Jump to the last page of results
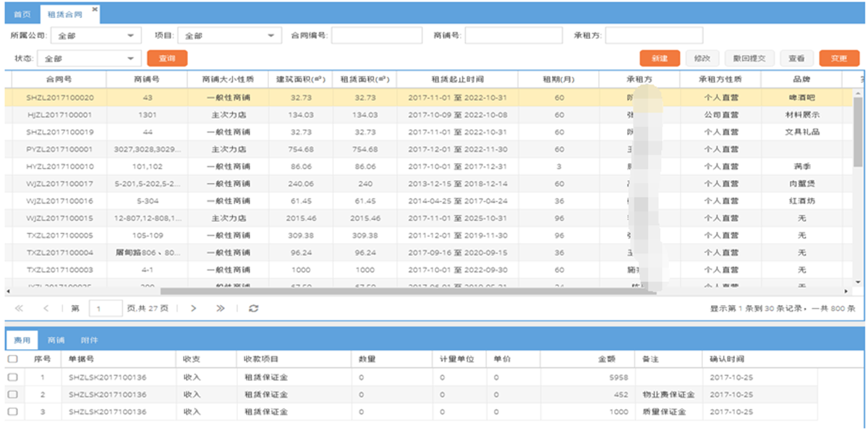The width and height of the screenshot is (868, 433). [x=220, y=309]
